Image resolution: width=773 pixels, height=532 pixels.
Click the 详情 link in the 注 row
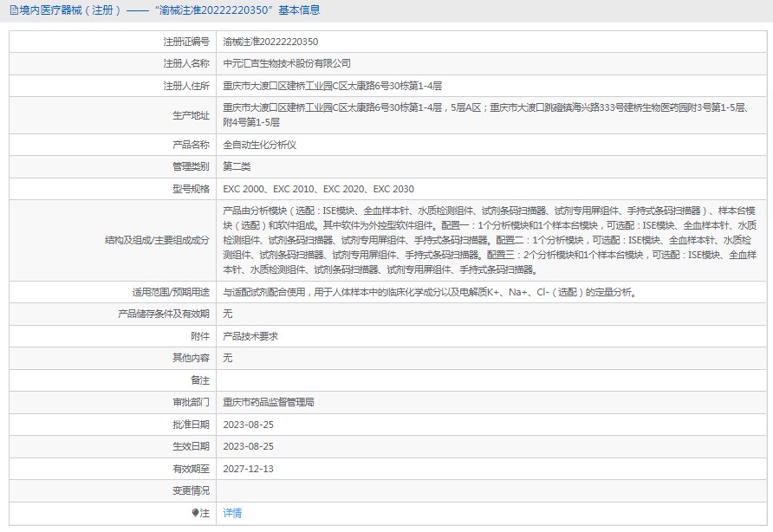[232, 513]
